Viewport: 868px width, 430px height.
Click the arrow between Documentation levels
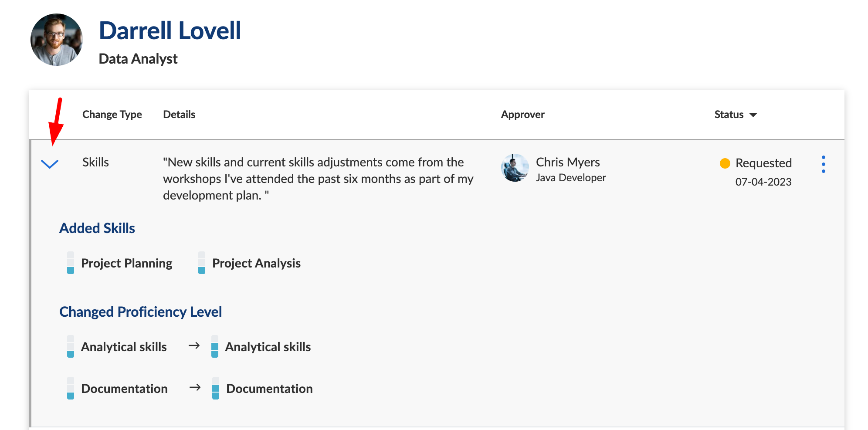(x=195, y=387)
